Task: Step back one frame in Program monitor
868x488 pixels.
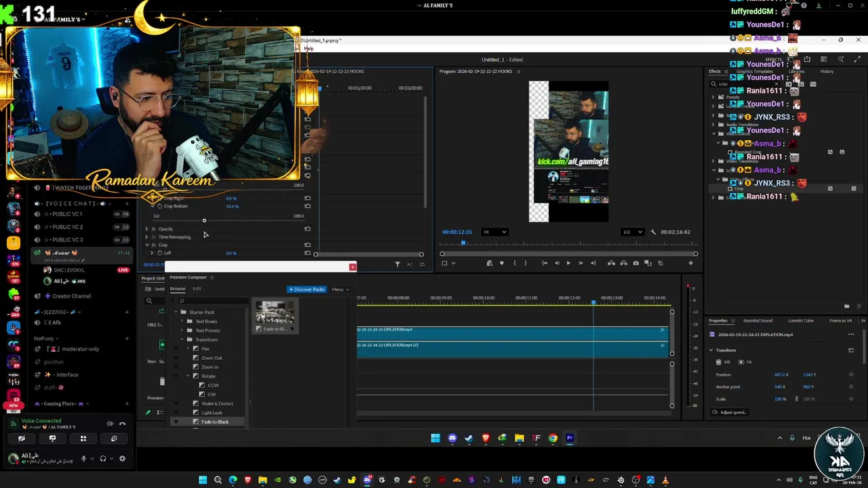Action: [557, 263]
